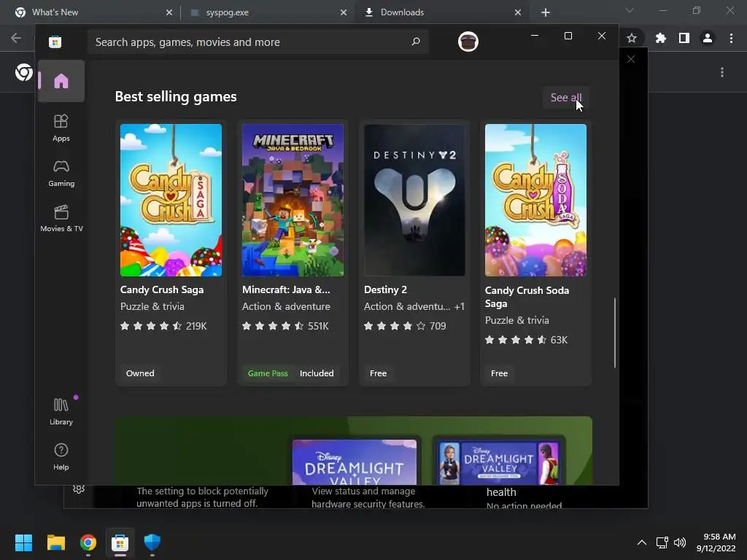Open Windows Security from the taskbar
747x560 pixels.
pos(152,542)
